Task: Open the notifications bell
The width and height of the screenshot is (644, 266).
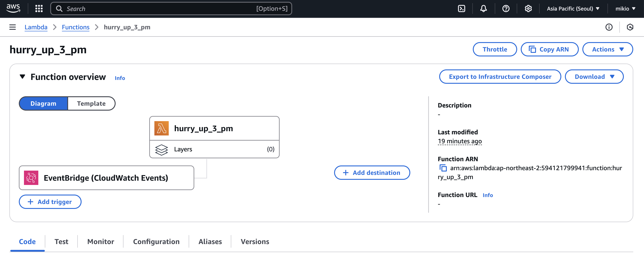Action: point(483,9)
